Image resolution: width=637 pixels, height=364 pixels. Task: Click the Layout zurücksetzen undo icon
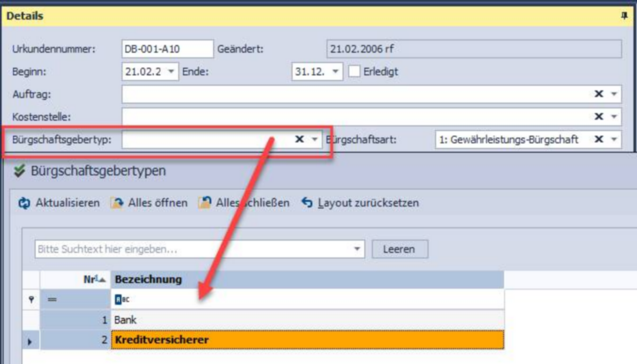pyautogui.click(x=307, y=203)
